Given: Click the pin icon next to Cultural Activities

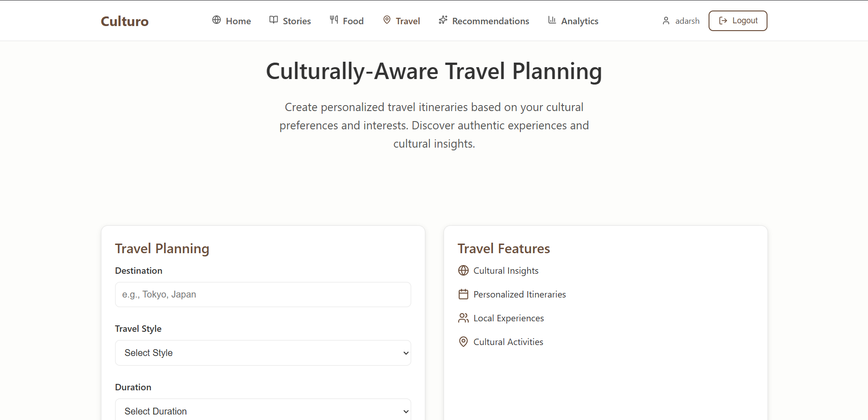Looking at the screenshot, I should pyautogui.click(x=463, y=342).
